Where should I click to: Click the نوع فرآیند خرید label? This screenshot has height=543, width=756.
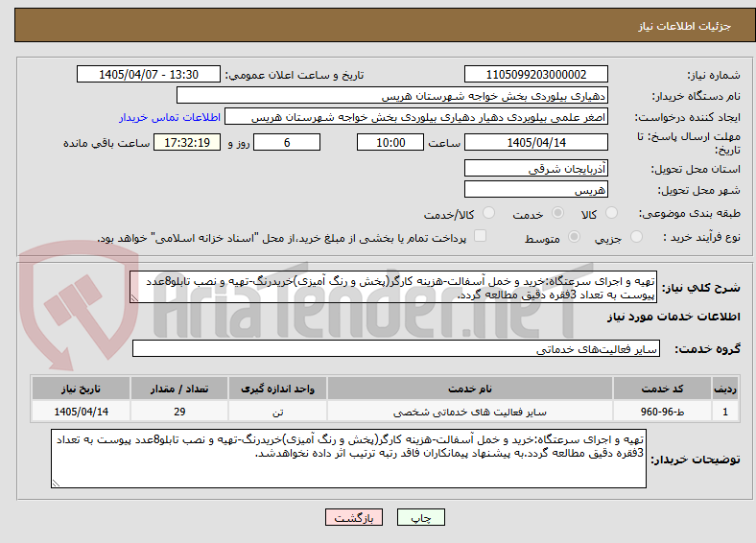(701, 237)
